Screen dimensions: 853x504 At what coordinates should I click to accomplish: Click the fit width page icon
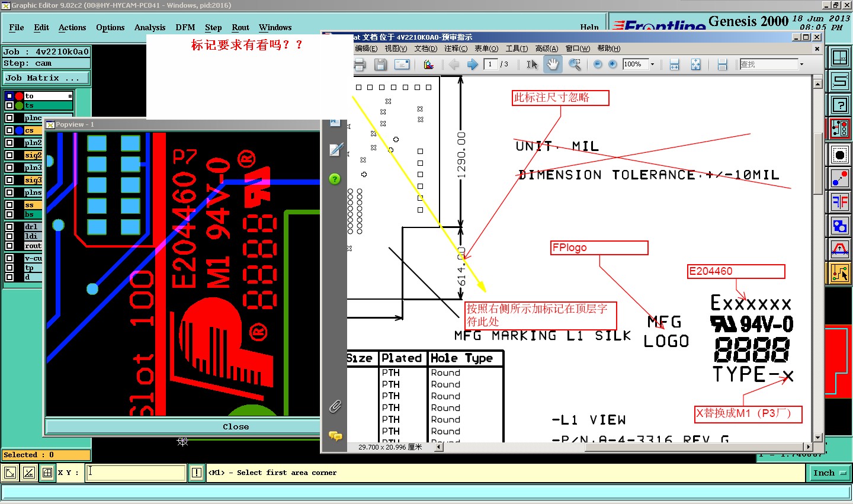click(674, 65)
